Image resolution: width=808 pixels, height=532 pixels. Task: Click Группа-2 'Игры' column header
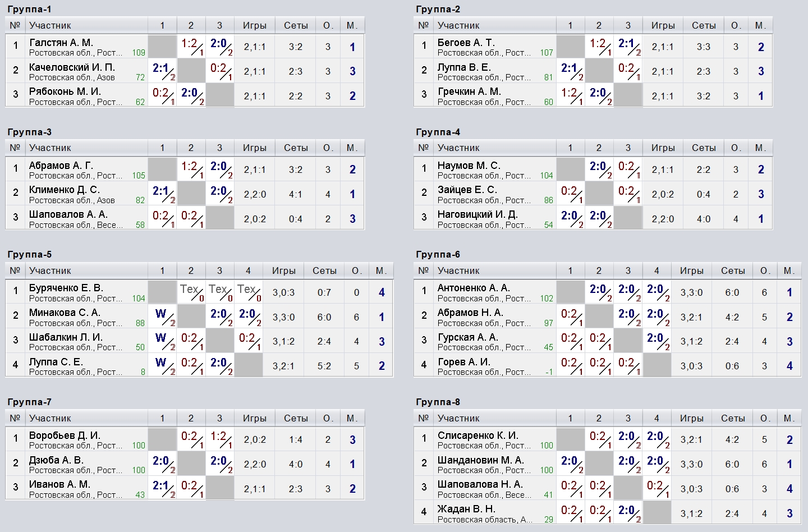[663, 26]
